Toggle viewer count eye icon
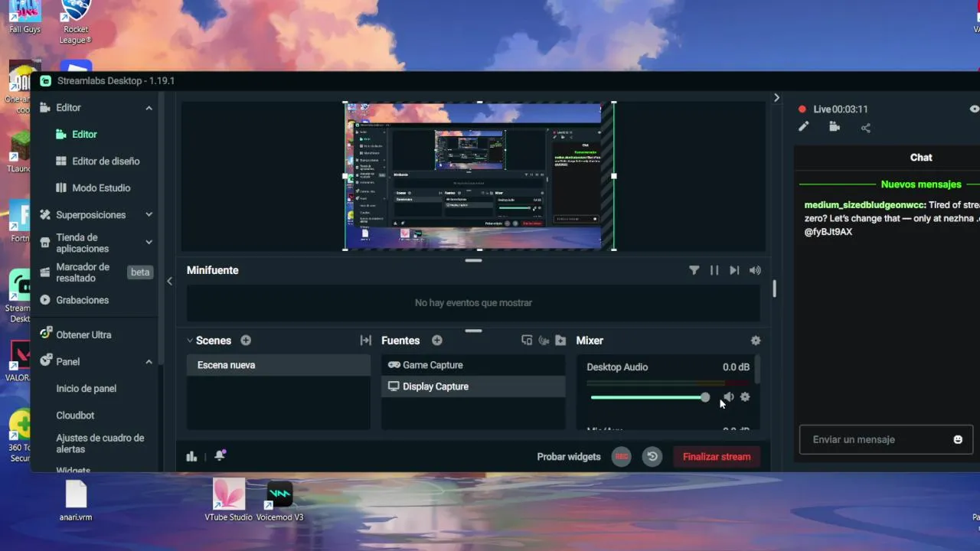Image resolution: width=980 pixels, height=551 pixels. pyautogui.click(x=974, y=109)
